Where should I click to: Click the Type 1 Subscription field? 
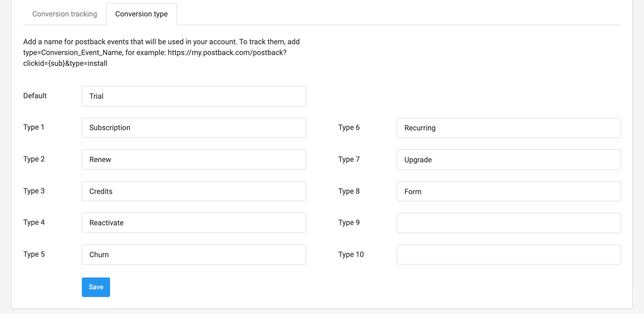[x=194, y=128]
